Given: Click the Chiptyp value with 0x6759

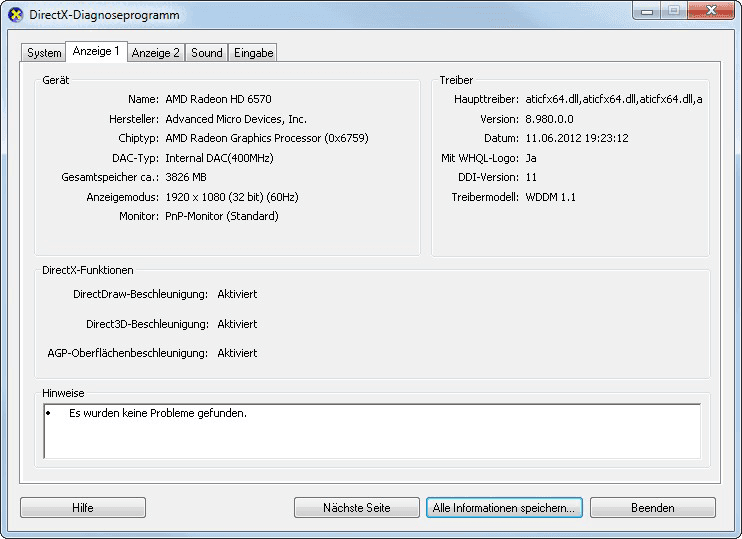Looking at the screenshot, I should (x=267, y=138).
